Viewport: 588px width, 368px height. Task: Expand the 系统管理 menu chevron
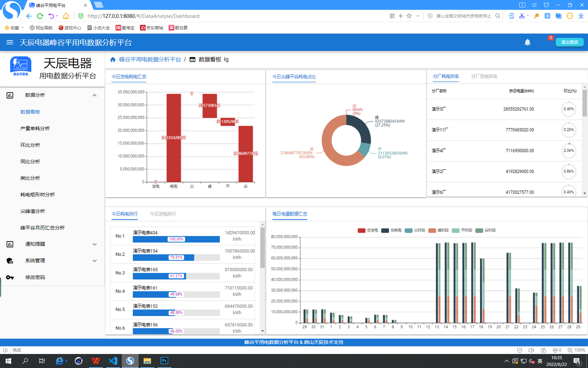pyautogui.click(x=94, y=261)
